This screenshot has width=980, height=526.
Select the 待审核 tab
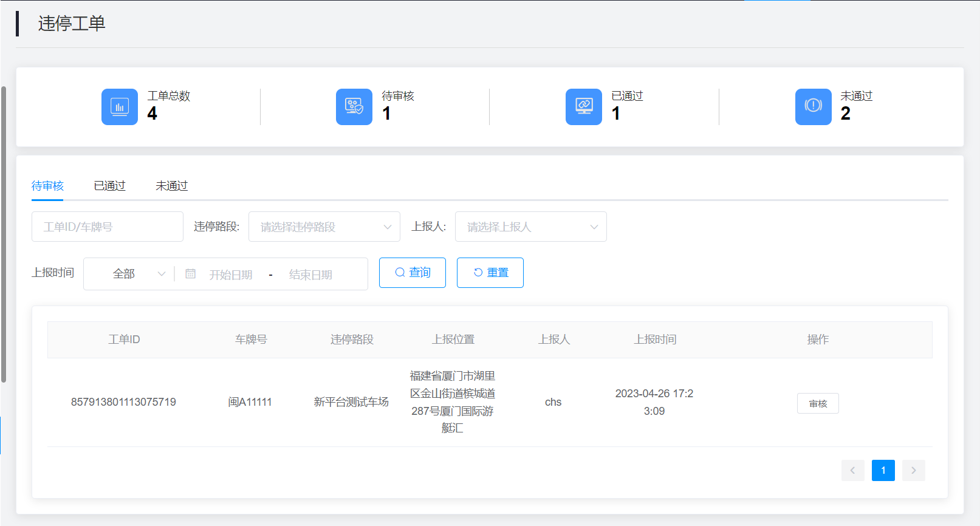tap(47, 186)
